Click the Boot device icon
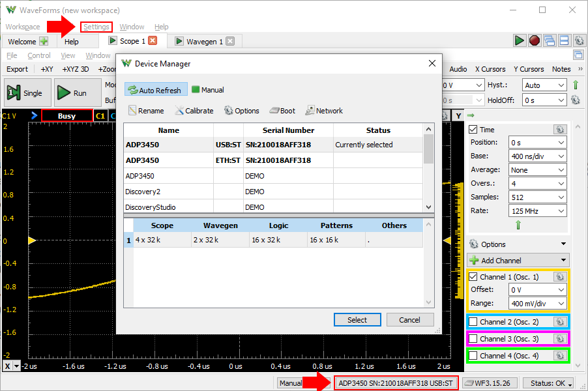The image size is (588, 391). [274, 111]
